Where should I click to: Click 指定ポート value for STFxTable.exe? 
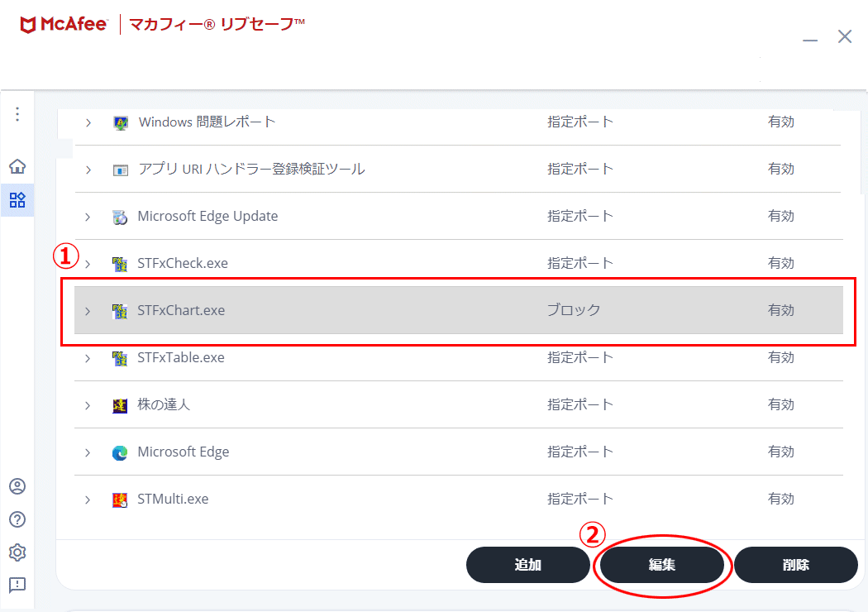tap(580, 357)
